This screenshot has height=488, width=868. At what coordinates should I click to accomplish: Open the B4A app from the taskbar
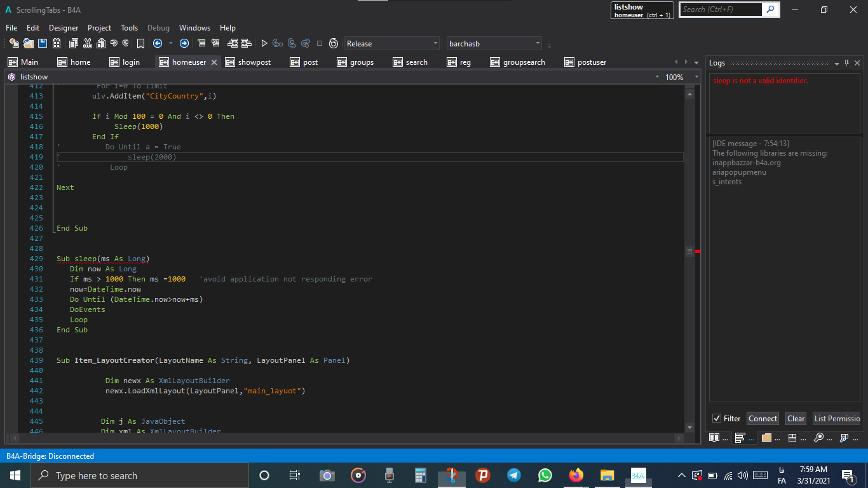coord(637,475)
